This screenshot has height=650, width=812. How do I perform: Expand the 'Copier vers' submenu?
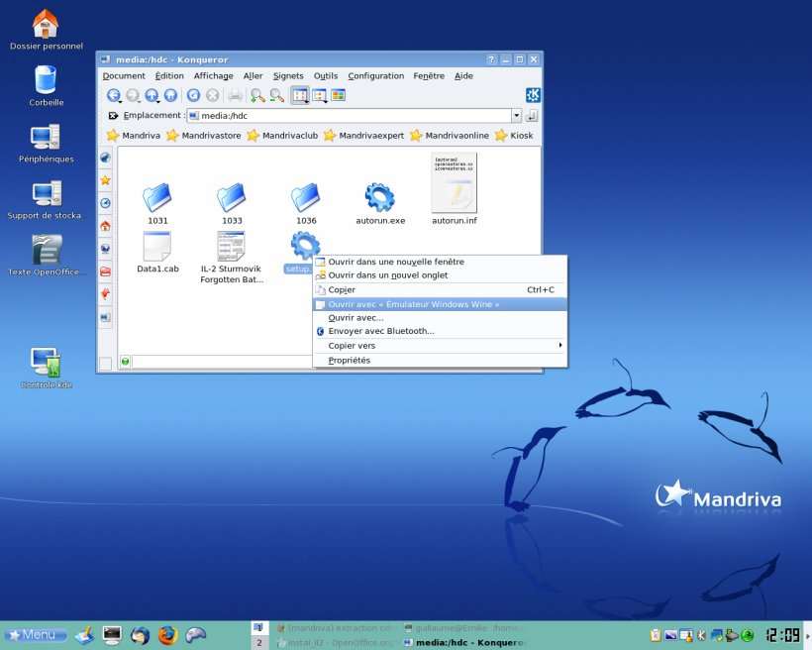click(441, 346)
